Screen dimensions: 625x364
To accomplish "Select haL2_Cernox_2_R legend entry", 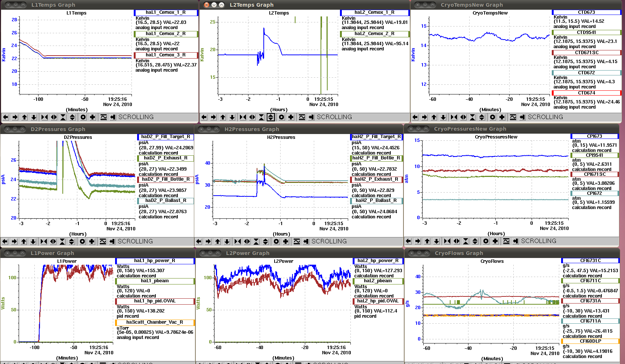I will [x=374, y=34].
